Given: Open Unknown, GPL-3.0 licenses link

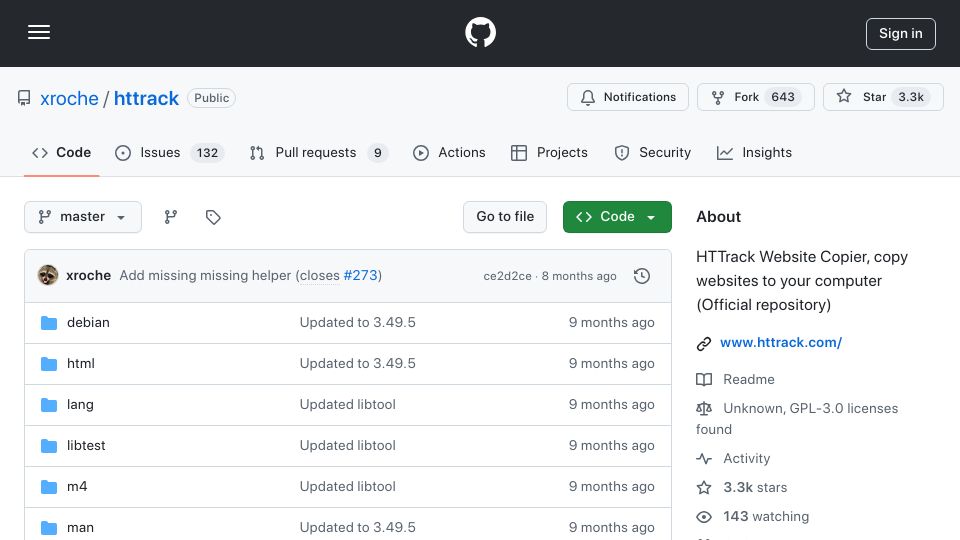Looking at the screenshot, I should [x=797, y=419].
